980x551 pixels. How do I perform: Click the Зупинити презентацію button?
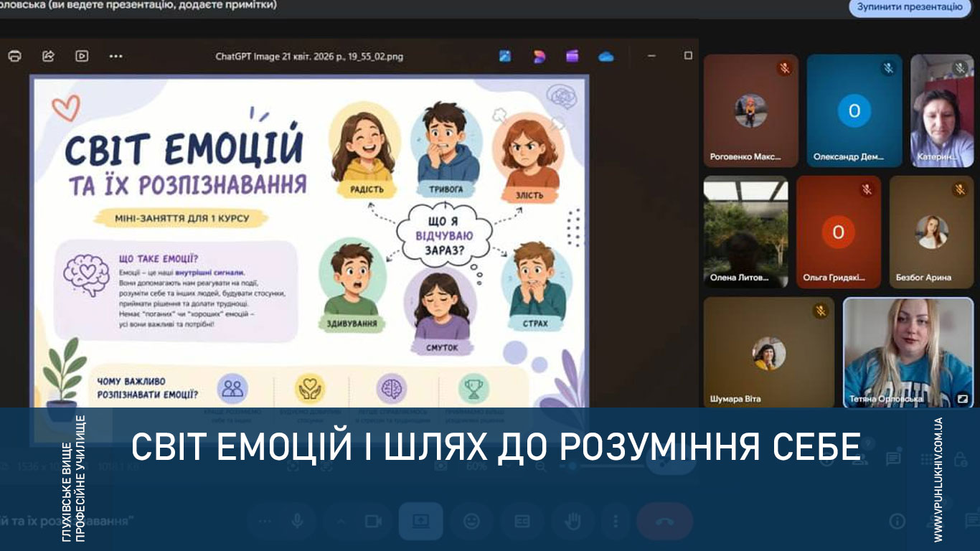[909, 7]
